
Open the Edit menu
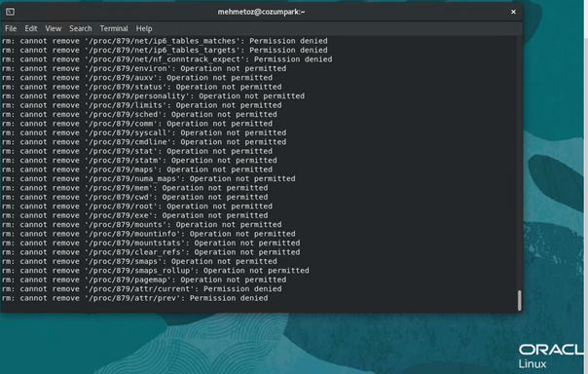pos(31,28)
